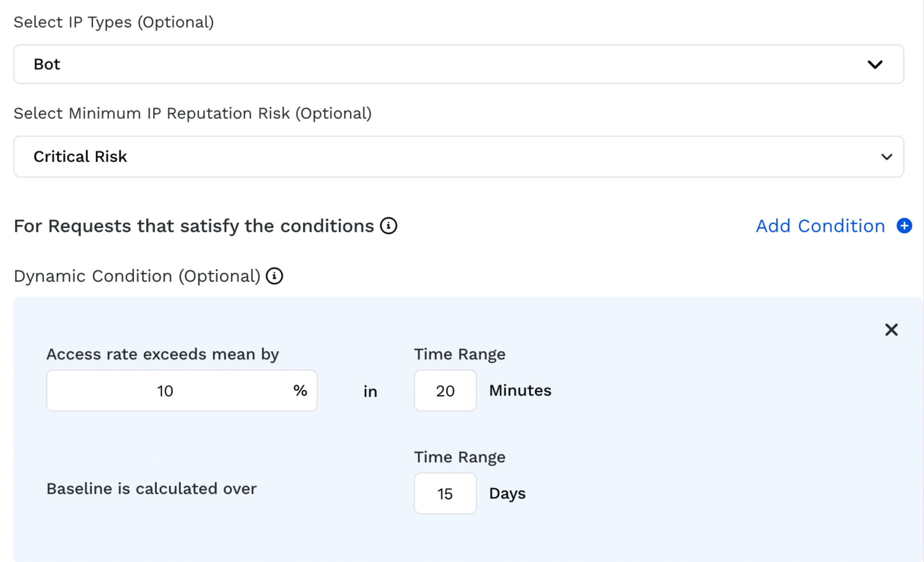Click info icon next to Dynamic Condition
924x562 pixels.
tap(274, 276)
